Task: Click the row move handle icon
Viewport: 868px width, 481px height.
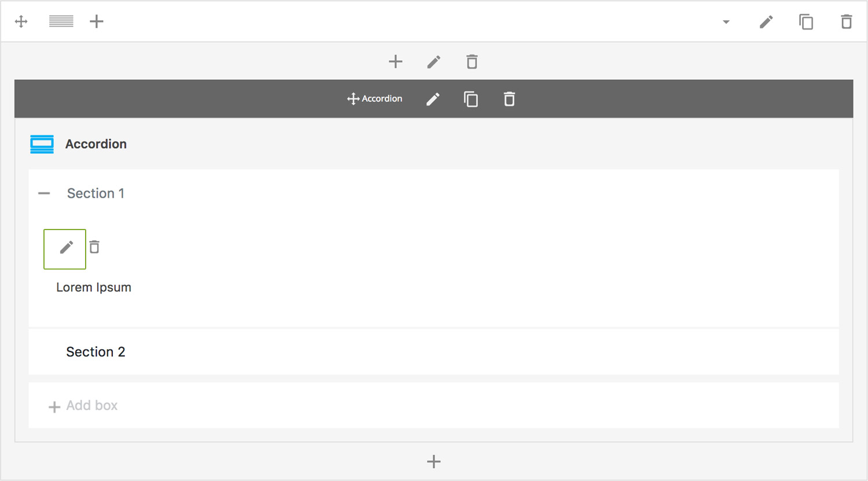Action: (x=21, y=22)
